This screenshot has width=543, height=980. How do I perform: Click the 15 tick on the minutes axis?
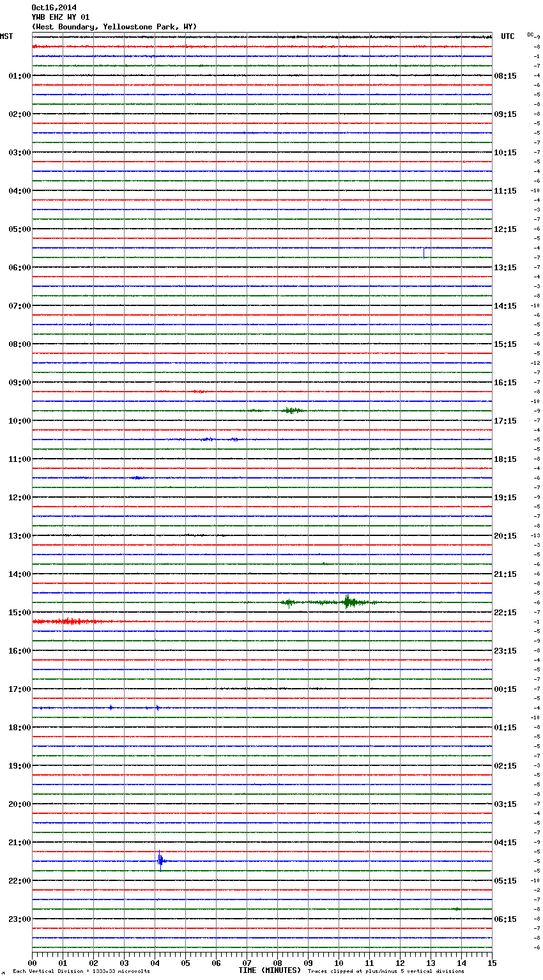tap(492, 963)
